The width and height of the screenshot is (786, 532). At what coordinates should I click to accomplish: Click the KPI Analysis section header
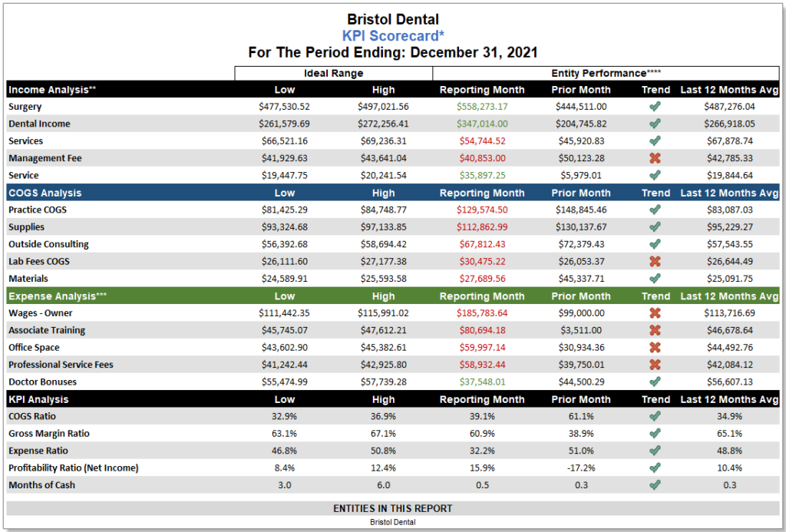38,399
